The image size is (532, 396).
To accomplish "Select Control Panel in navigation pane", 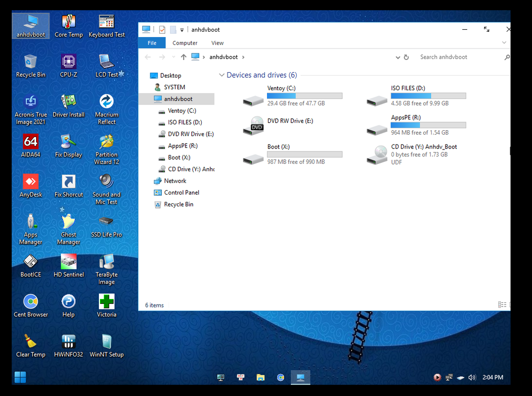I will click(181, 193).
